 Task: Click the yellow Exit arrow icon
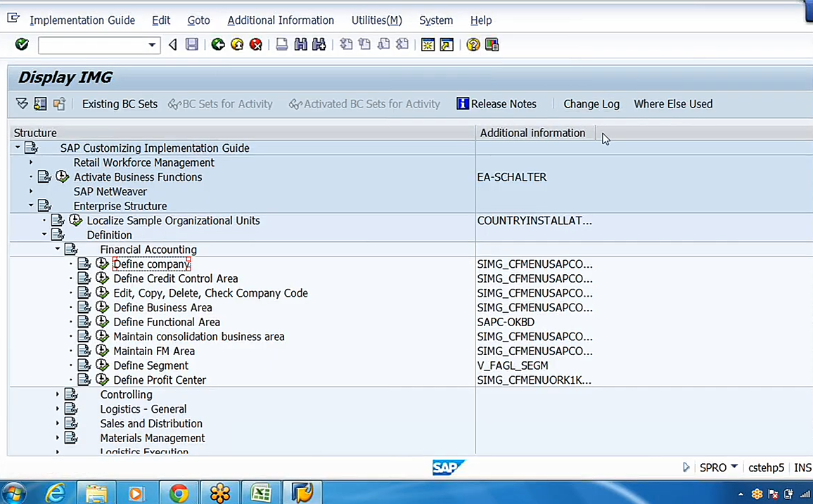pyautogui.click(x=237, y=44)
